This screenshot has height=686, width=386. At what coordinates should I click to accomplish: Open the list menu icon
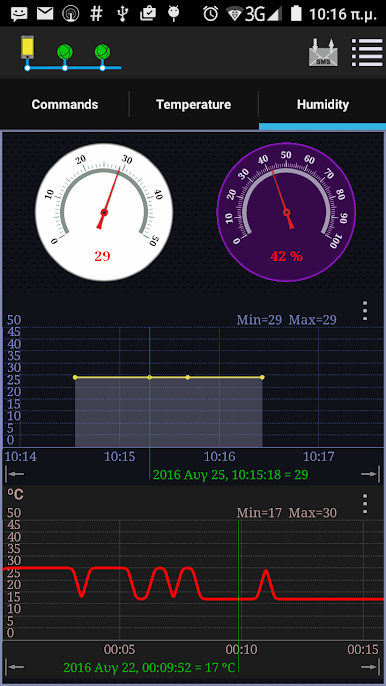click(x=367, y=52)
